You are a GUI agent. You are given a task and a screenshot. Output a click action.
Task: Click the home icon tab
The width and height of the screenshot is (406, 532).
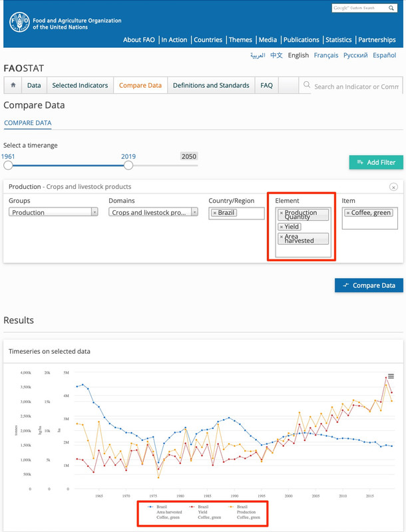pos(13,86)
